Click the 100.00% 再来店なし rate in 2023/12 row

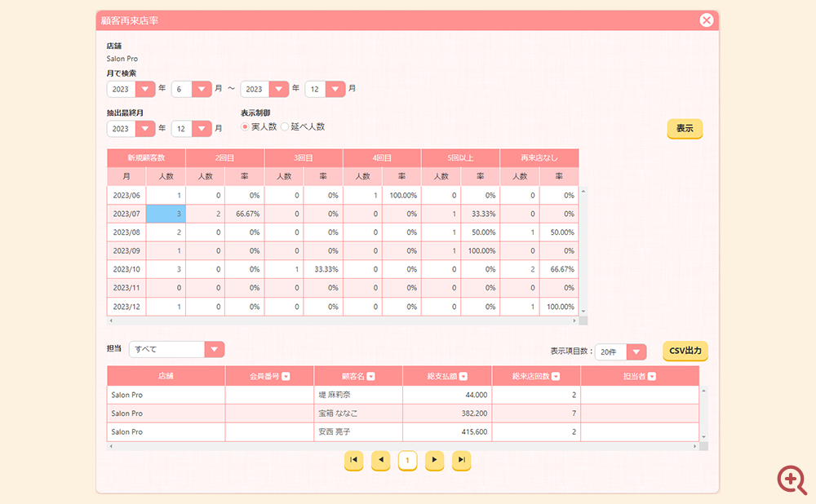coord(559,307)
